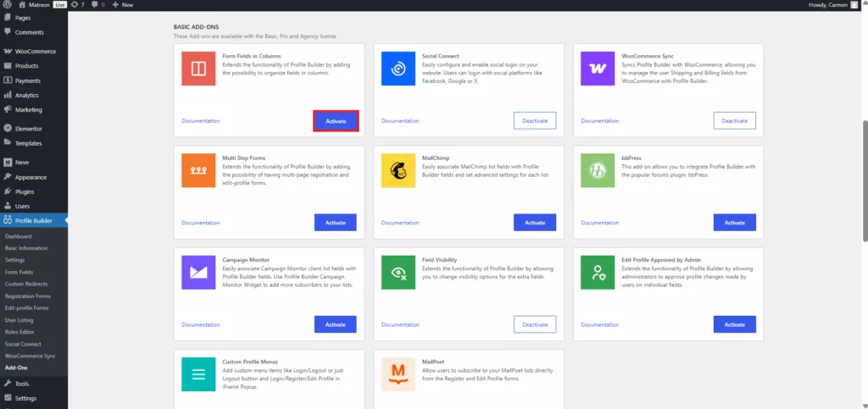Click the Campaign Monitor envelope icon
The image size is (868, 409).
(x=198, y=273)
